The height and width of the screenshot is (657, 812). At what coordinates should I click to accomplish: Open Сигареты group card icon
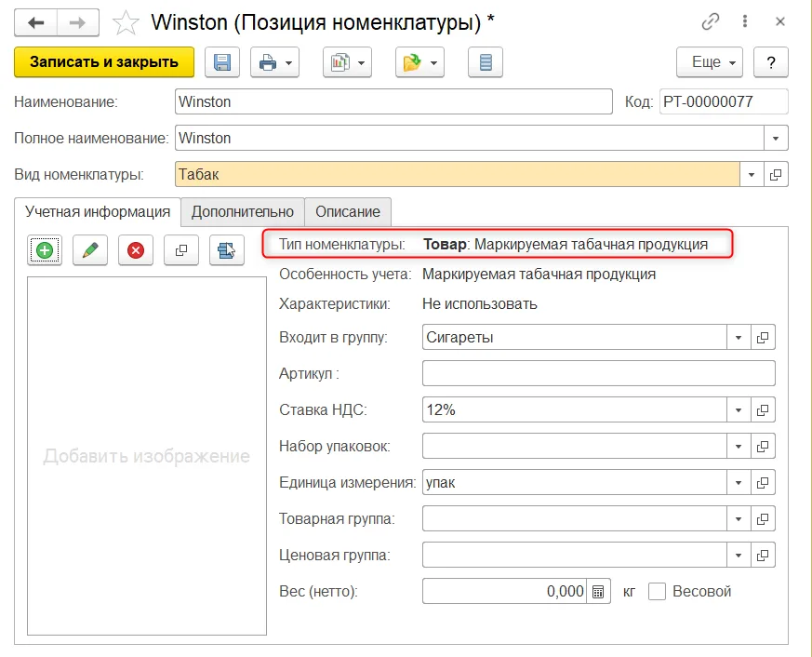763,337
